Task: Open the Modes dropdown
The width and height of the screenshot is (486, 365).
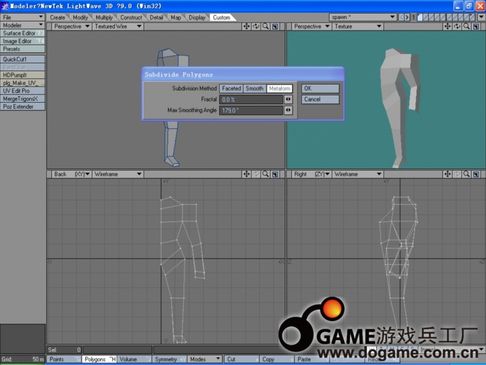Action: (x=205, y=359)
